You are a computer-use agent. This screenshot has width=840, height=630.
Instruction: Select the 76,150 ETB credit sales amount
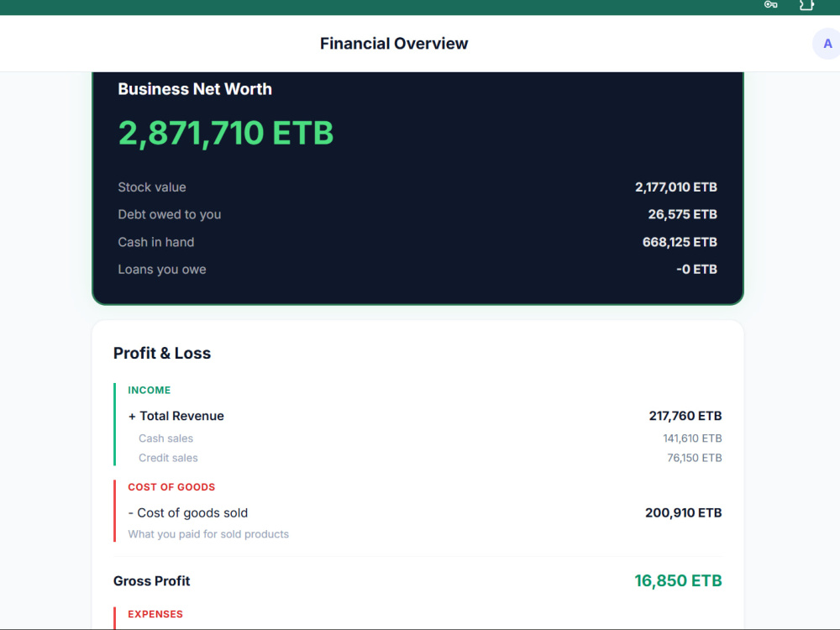695,458
